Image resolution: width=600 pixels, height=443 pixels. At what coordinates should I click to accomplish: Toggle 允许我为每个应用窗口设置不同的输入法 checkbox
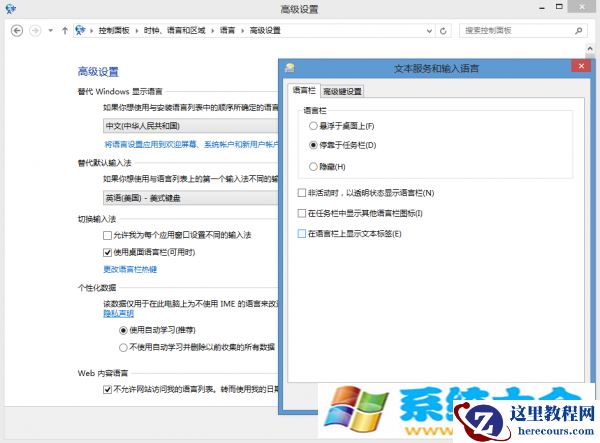click(x=108, y=235)
